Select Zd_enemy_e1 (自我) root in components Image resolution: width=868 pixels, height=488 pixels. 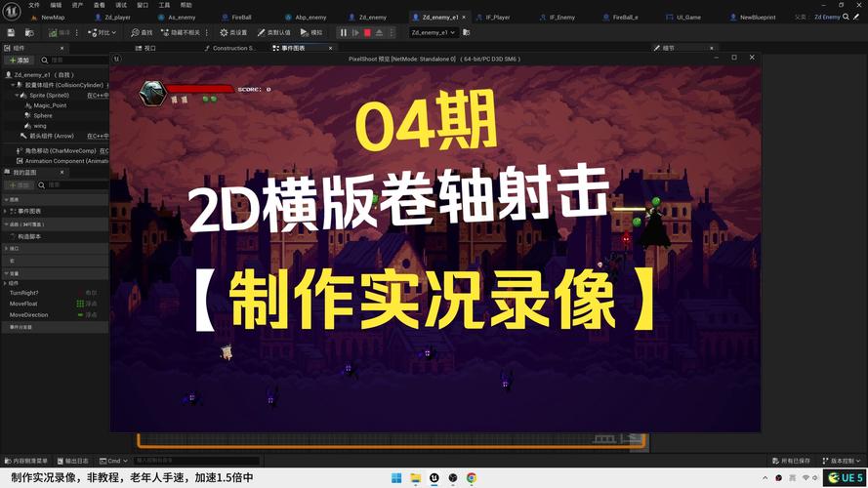[44, 75]
